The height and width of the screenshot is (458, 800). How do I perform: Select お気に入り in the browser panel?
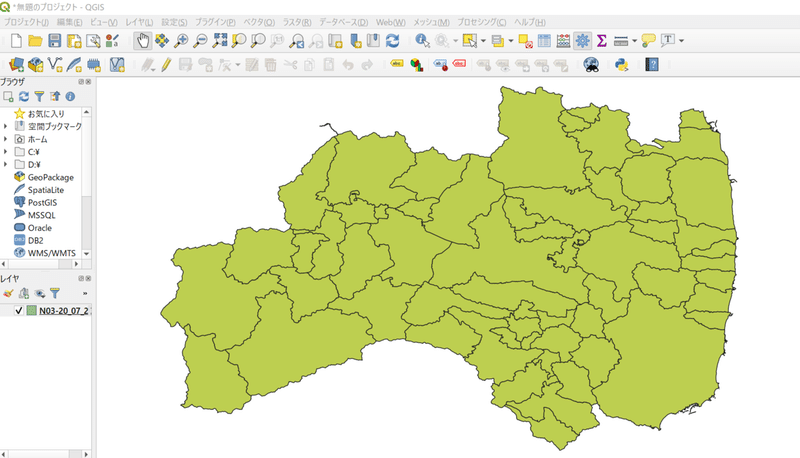pos(46,113)
